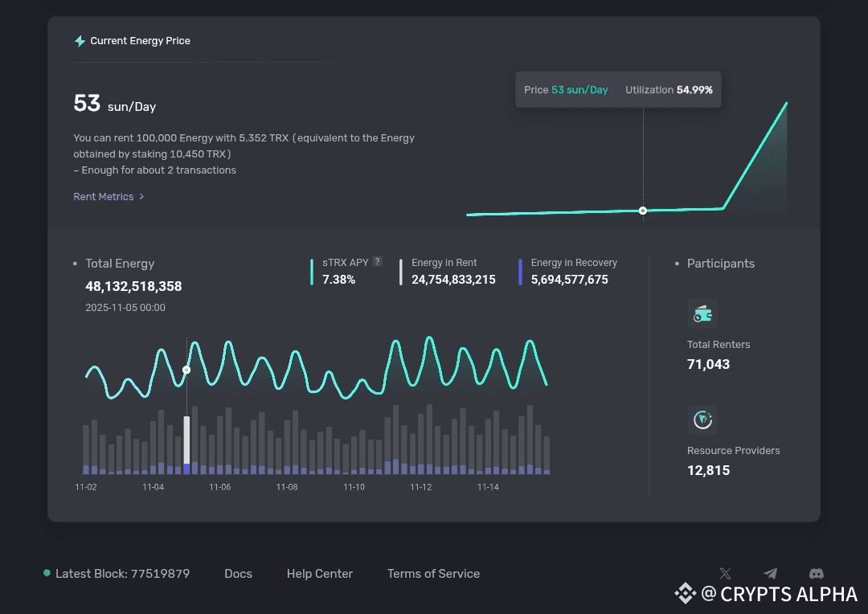Open the X (Twitter) social icon
Viewport: 868px width, 614px height.
click(x=725, y=573)
